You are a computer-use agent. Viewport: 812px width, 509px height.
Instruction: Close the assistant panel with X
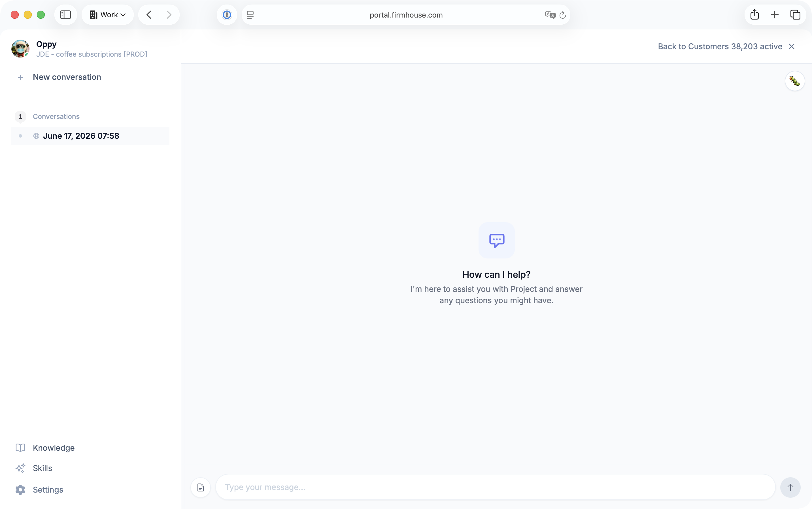pos(791,46)
